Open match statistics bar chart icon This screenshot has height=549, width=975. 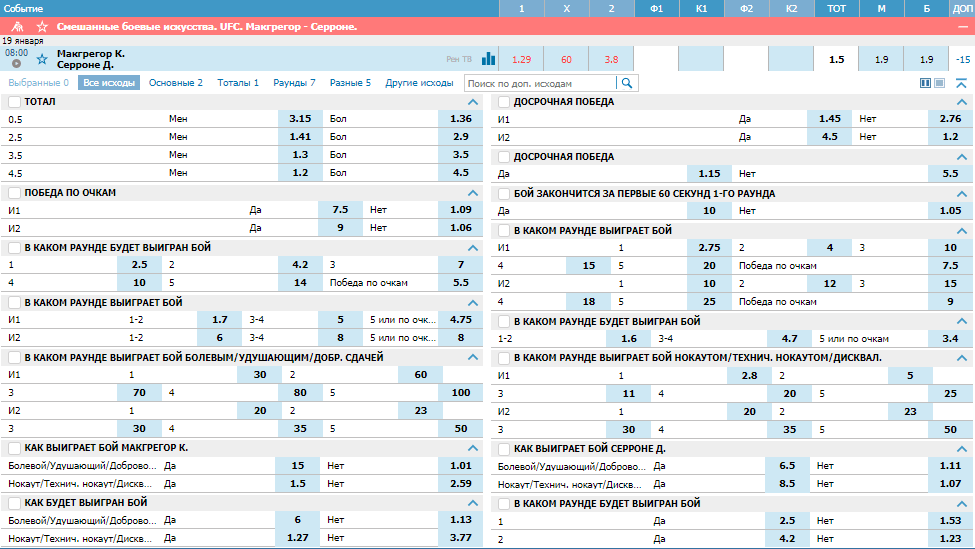pos(489,59)
